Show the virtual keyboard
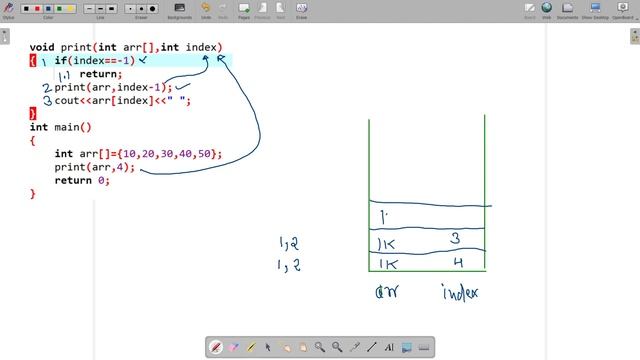The height and width of the screenshot is (360, 640). [x=424, y=347]
